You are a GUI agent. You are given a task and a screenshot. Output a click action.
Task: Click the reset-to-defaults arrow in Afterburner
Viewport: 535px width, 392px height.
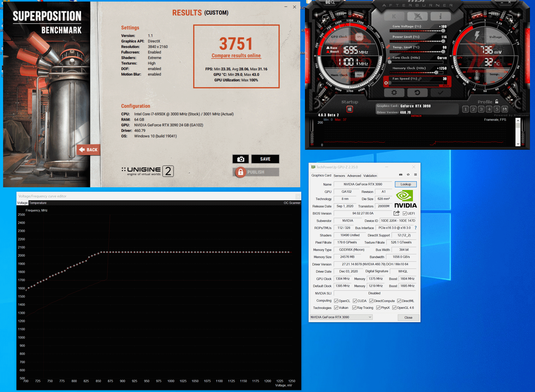coord(417,92)
